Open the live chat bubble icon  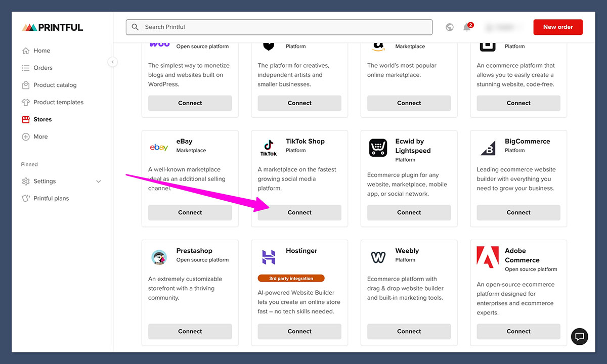point(580,336)
